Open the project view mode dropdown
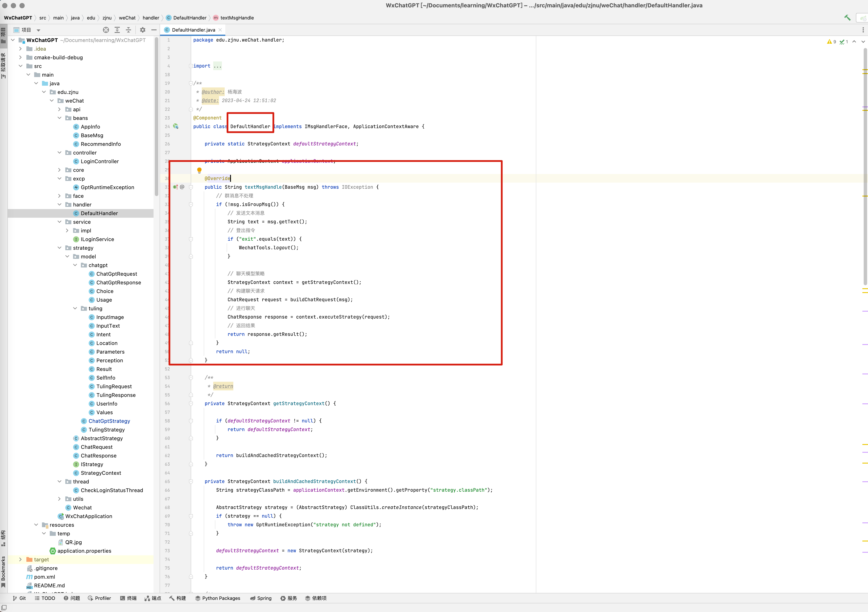 (38, 30)
